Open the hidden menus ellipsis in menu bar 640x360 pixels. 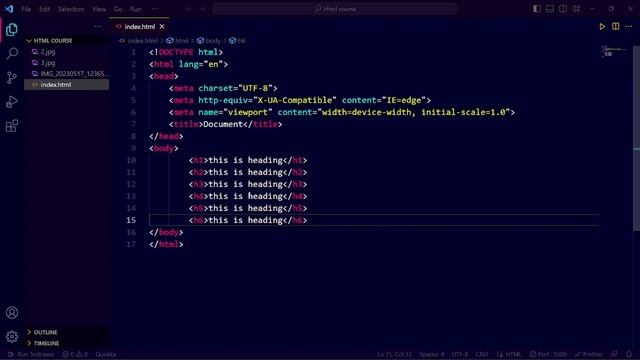155,9
